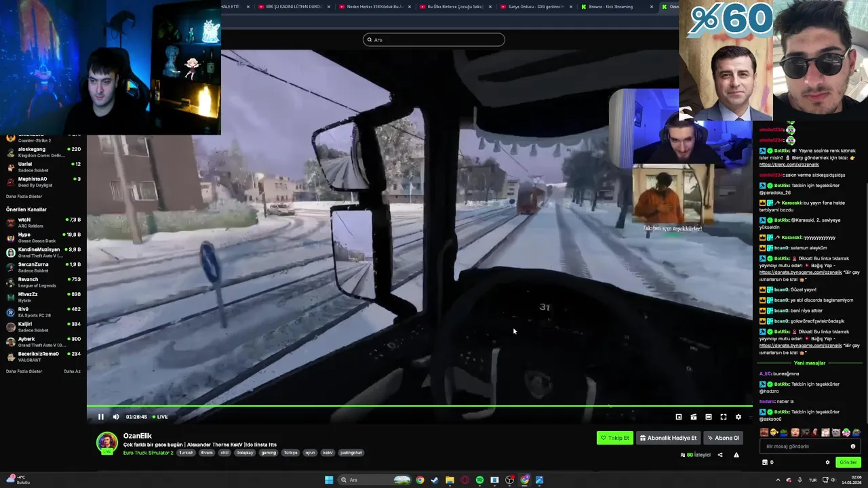
Task: Open Euro Truck Simulator 2 category link
Action: pos(149,453)
